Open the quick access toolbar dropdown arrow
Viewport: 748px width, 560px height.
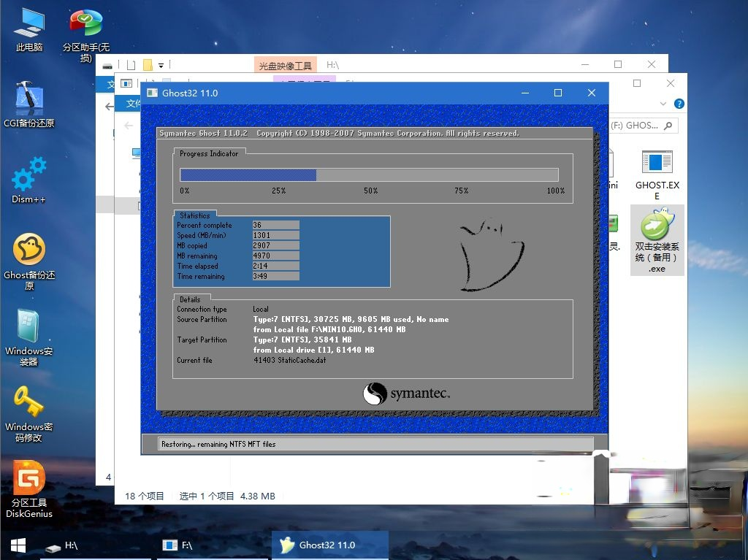[x=159, y=64]
